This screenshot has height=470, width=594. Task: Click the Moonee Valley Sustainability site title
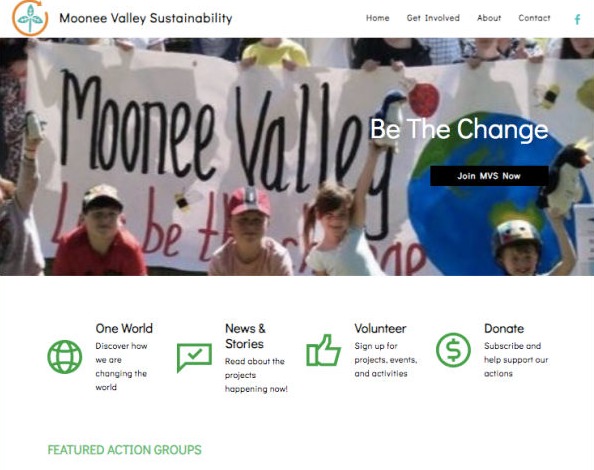(146, 18)
